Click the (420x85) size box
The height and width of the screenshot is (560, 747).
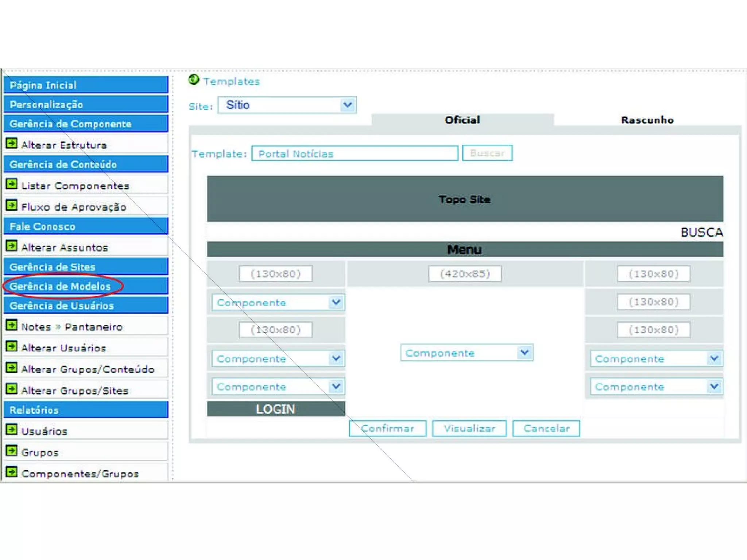465,274
